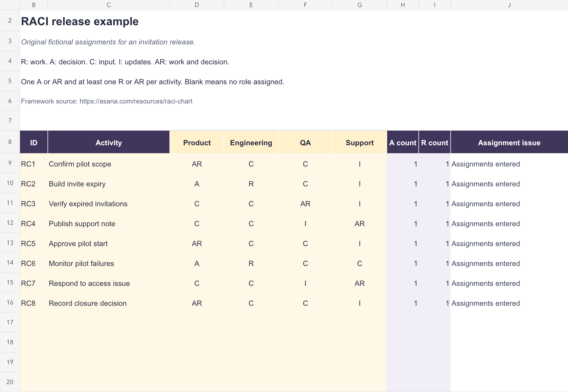Image resolution: width=568 pixels, height=392 pixels.
Task: Select the Product 'AR' cell for RC1
Action: click(x=197, y=164)
